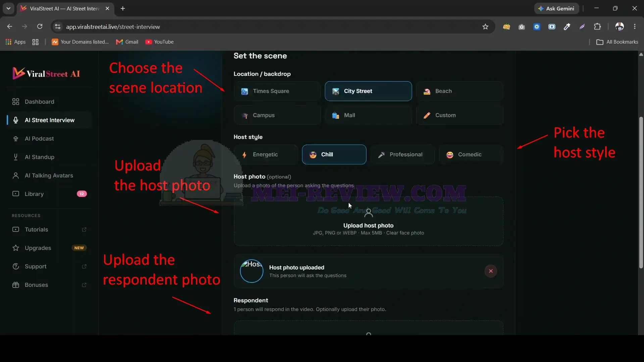Click the Support external link icon
This screenshot has height=362, width=644.
[84, 266]
